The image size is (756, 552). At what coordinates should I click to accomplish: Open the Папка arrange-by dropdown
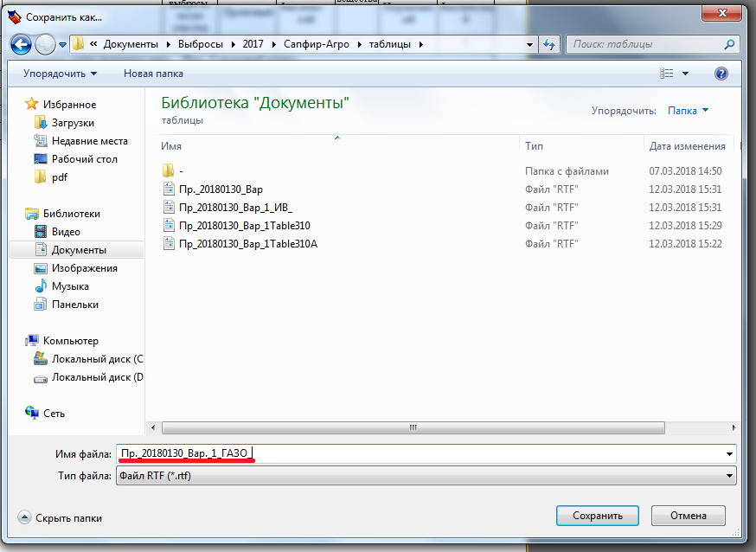click(688, 111)
